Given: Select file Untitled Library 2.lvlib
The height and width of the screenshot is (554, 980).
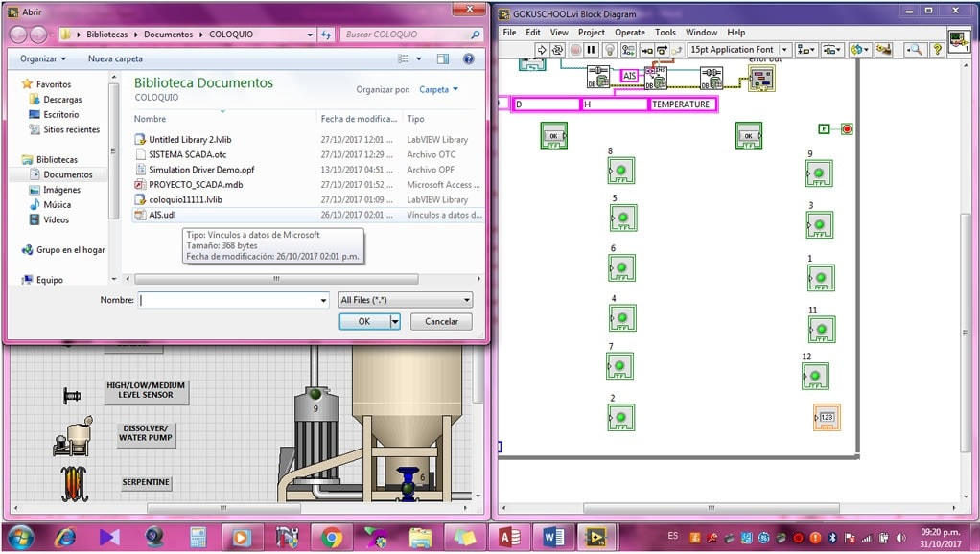Looking at the screenshot, I should (x=190, y=140).
